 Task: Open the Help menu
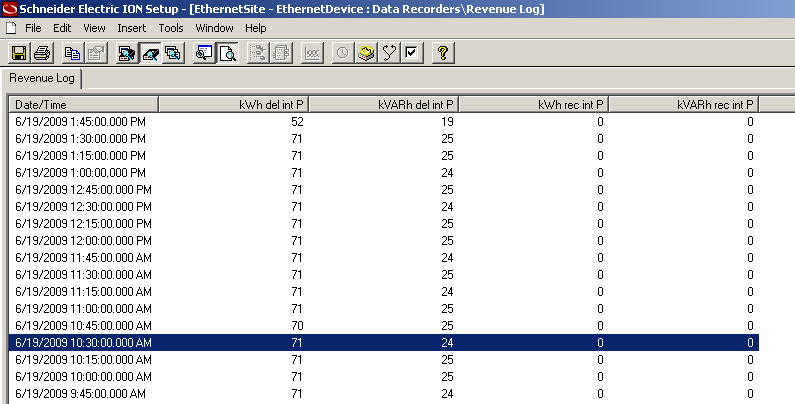[x=256, y=28]
